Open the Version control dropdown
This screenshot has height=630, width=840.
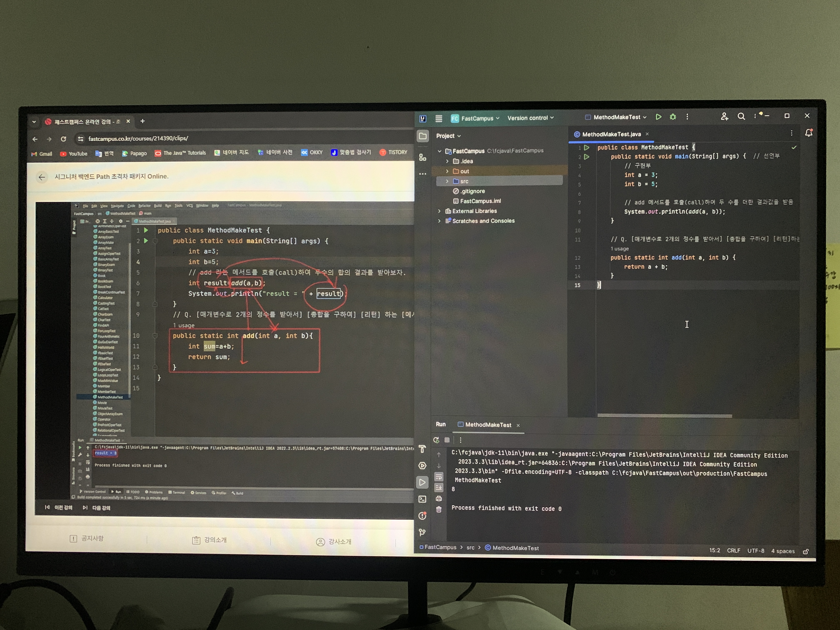pyautogui.click(x=530, y=118)
